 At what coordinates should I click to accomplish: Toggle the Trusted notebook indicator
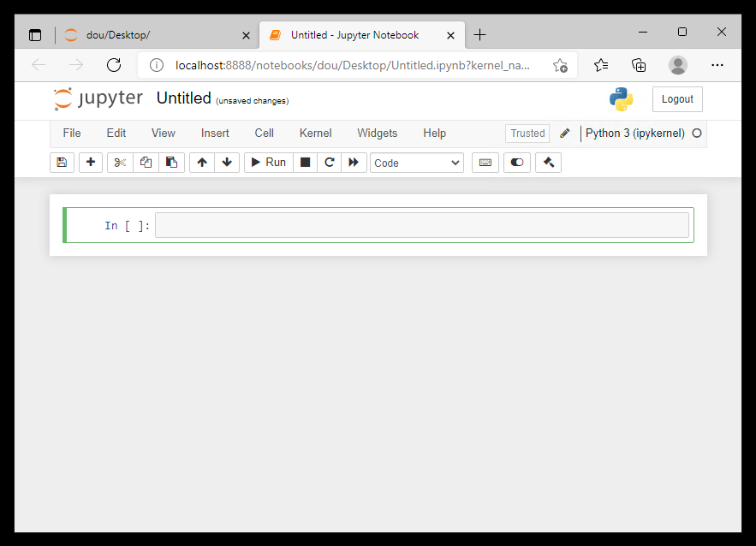[527, 134]
